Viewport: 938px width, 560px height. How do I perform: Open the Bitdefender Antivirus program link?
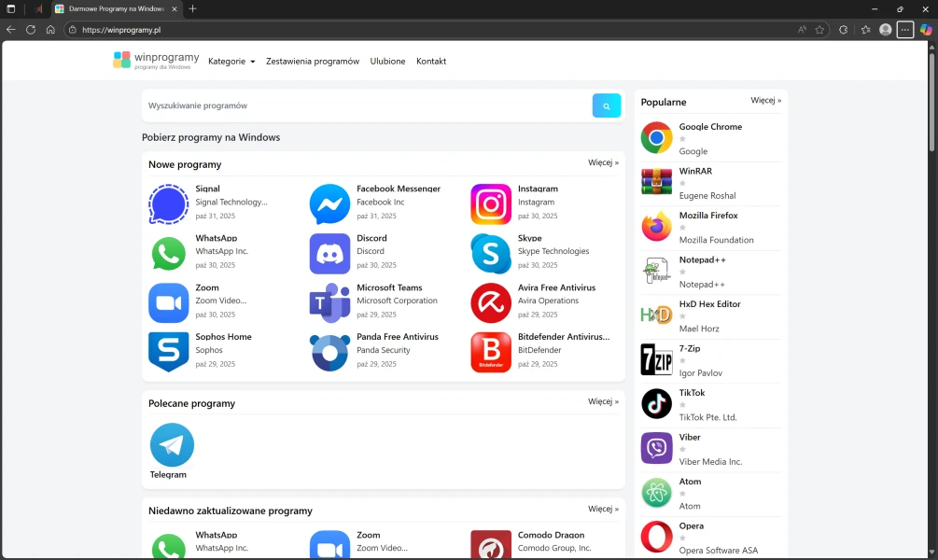(x=563, y=337)
